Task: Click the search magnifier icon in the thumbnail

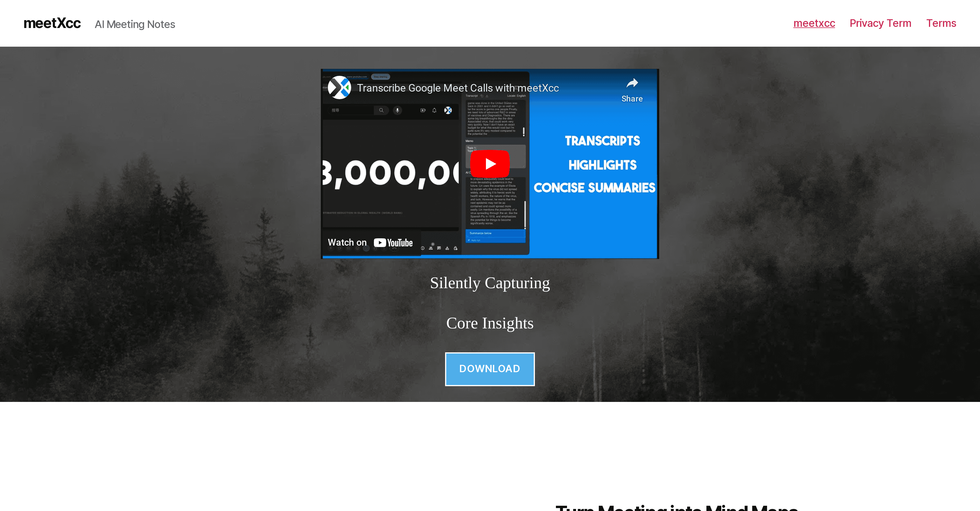Action: tap(381, 110)
